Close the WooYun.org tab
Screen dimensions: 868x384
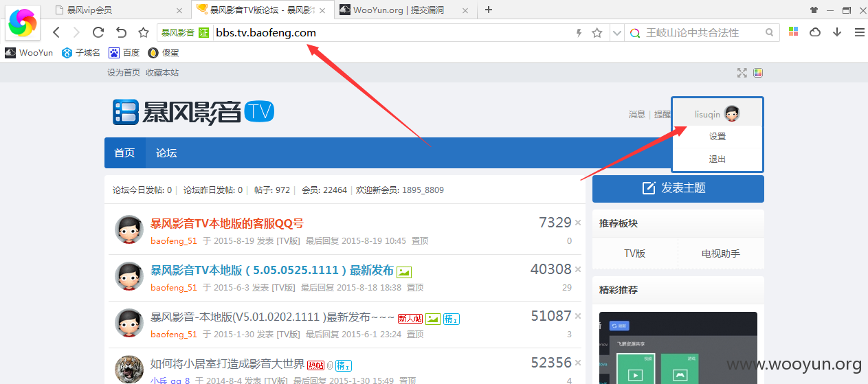[x=466, y=10]
